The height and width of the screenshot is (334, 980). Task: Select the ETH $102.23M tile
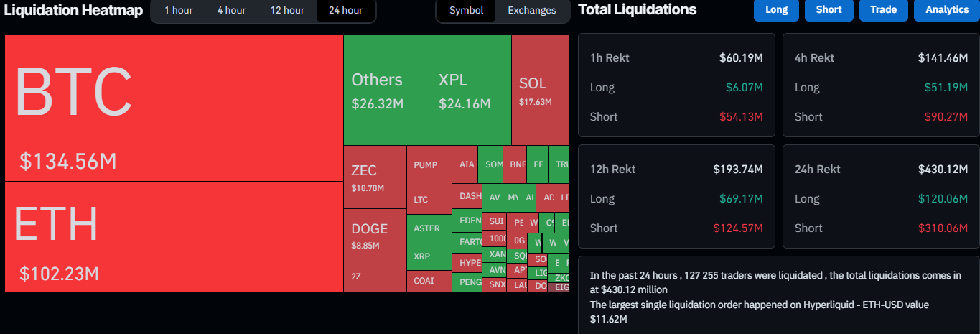pos(173,236)
